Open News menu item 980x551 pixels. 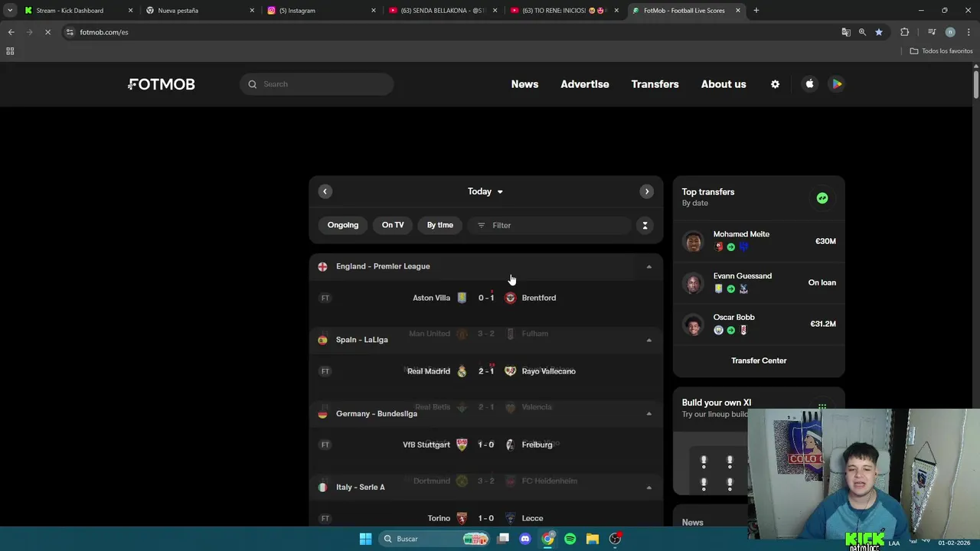524,84
